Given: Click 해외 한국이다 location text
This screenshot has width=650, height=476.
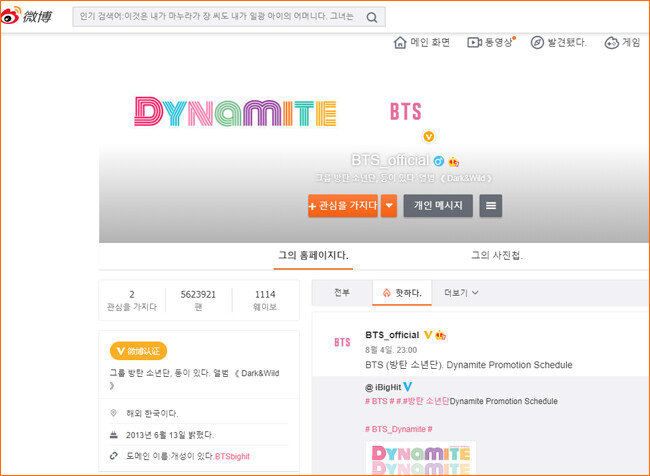Looking at the screenshot, I should tap(152, 413).
